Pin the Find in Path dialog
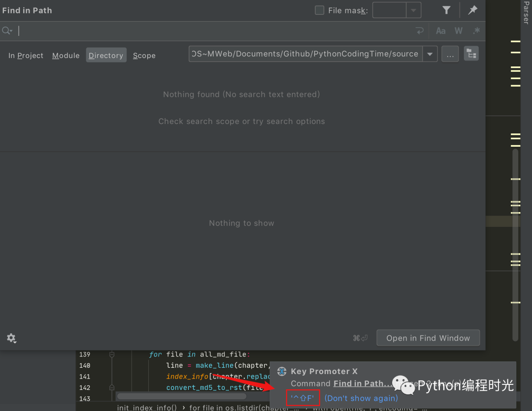Screen dimensions: 532x411 click(x=472, y=10)
